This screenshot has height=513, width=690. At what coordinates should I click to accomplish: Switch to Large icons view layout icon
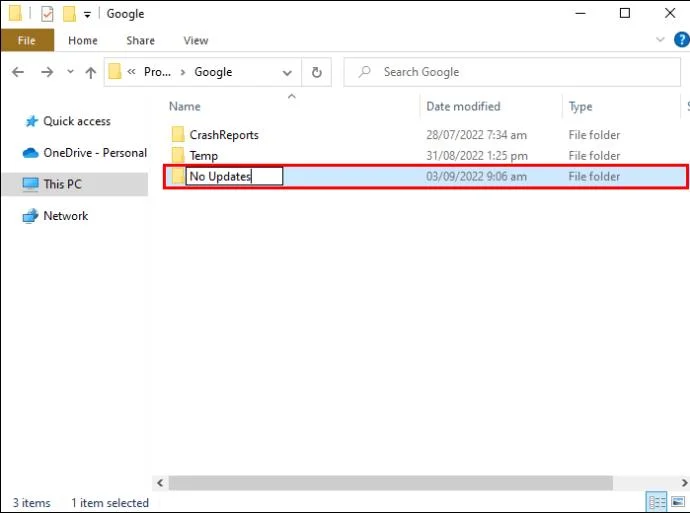(x=678, y=502)
